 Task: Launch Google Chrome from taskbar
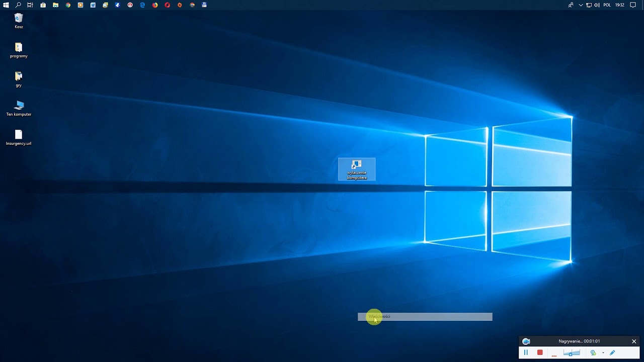(68, 5)
